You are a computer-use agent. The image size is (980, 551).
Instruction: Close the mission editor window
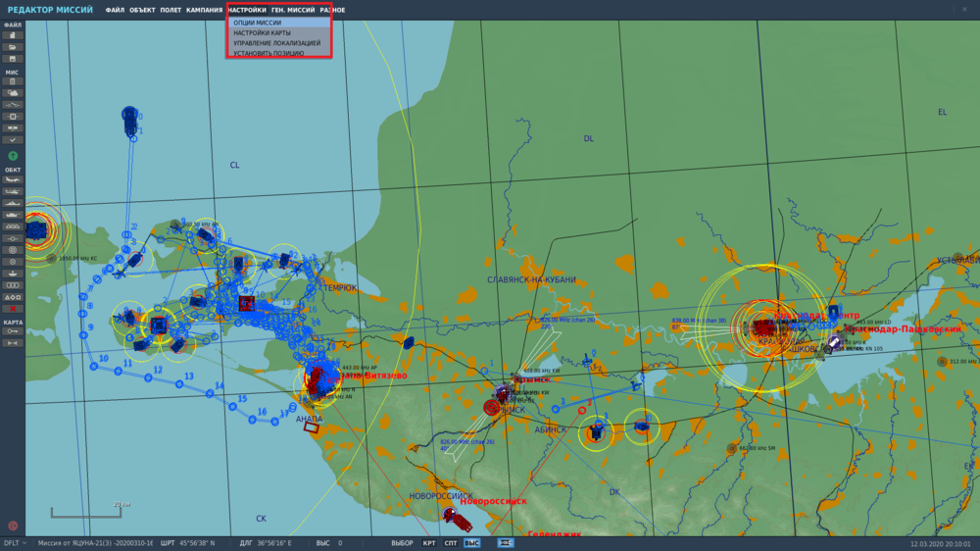coord(964,10)
